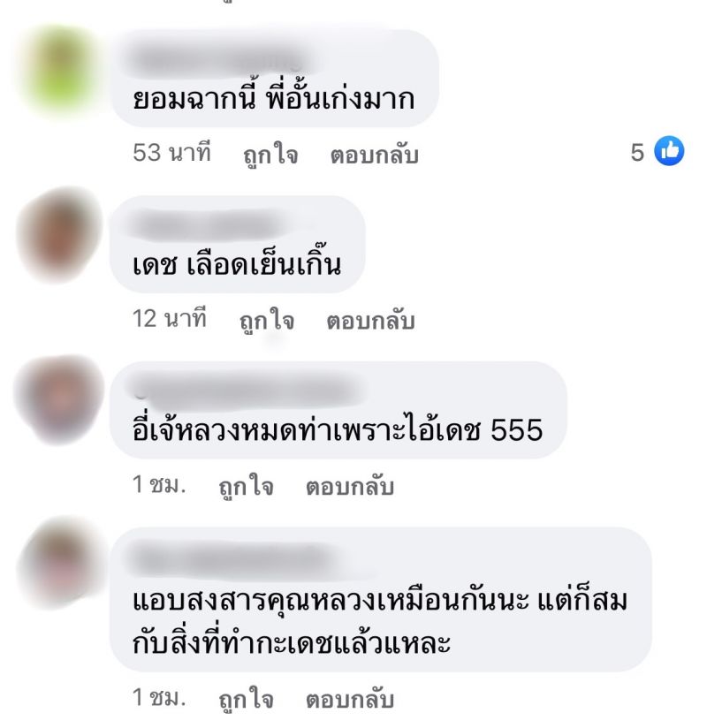Reply to the 12 นาที comment via ตอบกลับ
The image size is (707, 728).
370,321
